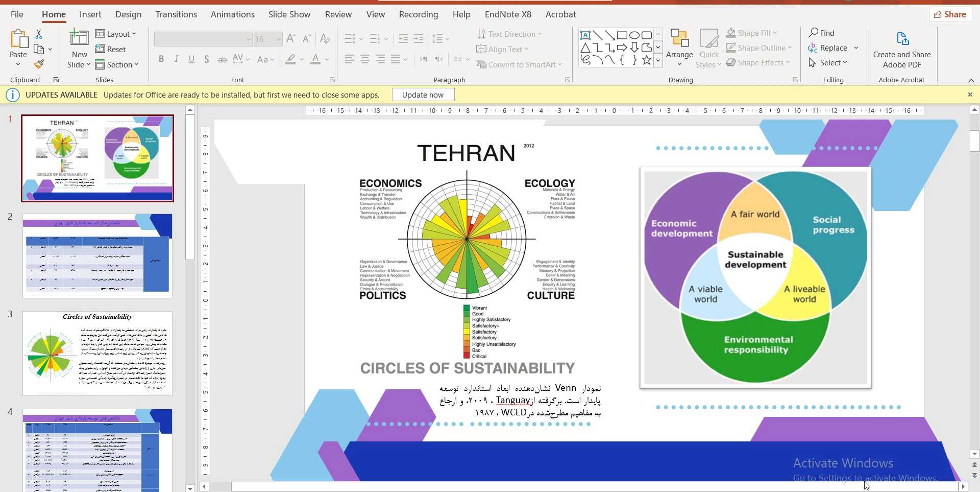This screenshot has height=492, width=980.
Task: Click the Cut scissors icon
Action: coord(39,34)
